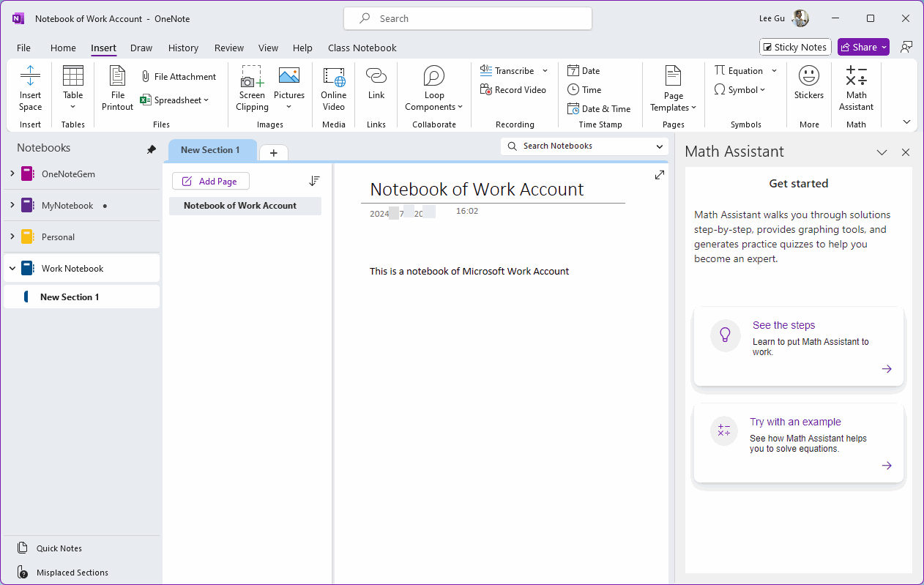Screen dimensions: 924x585
Task: Collapse the ribbon with the chevron
Action: point(906,122)
